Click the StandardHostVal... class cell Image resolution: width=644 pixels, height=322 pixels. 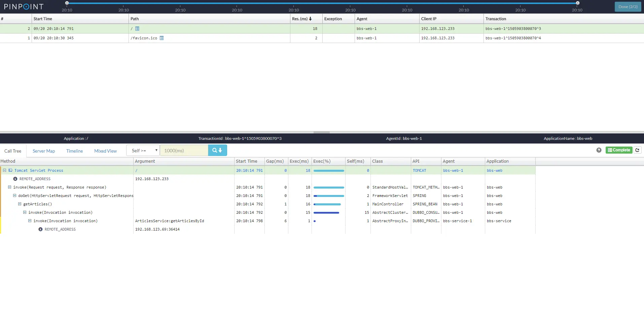(x=390, y=187)
